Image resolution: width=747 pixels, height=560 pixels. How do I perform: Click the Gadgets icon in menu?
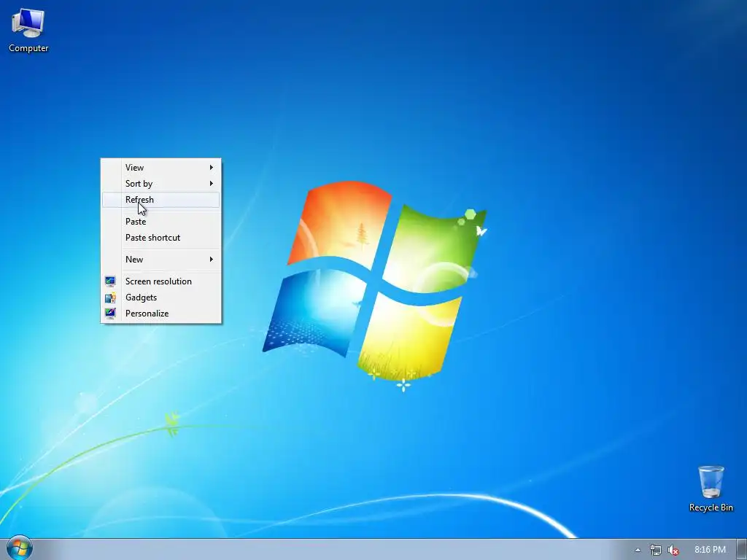click(110, 297)
